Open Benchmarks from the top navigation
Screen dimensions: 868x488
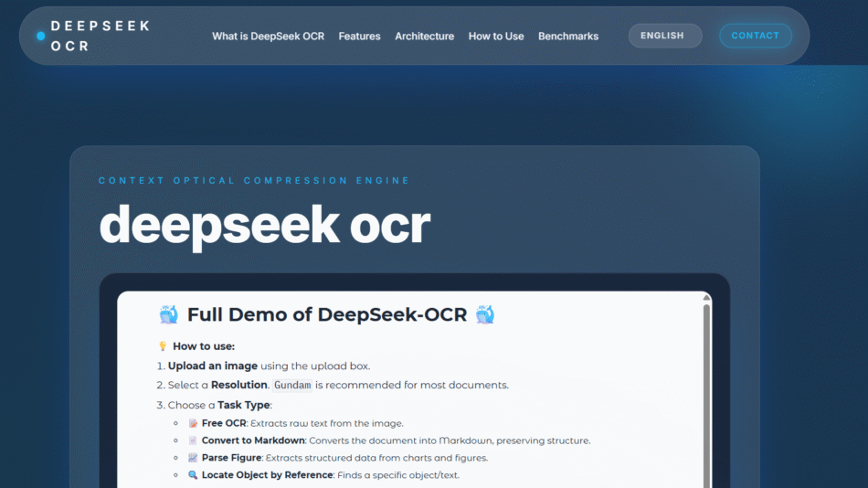568,37
